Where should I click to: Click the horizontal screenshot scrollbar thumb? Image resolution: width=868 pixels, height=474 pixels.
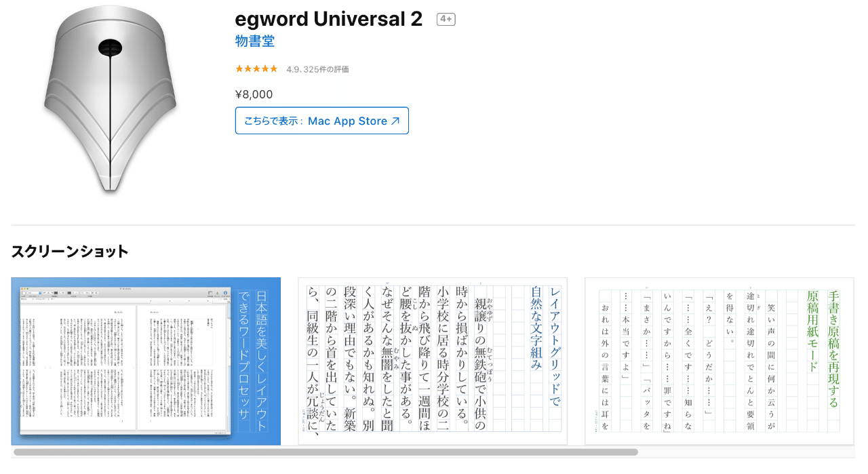[325, 452]
